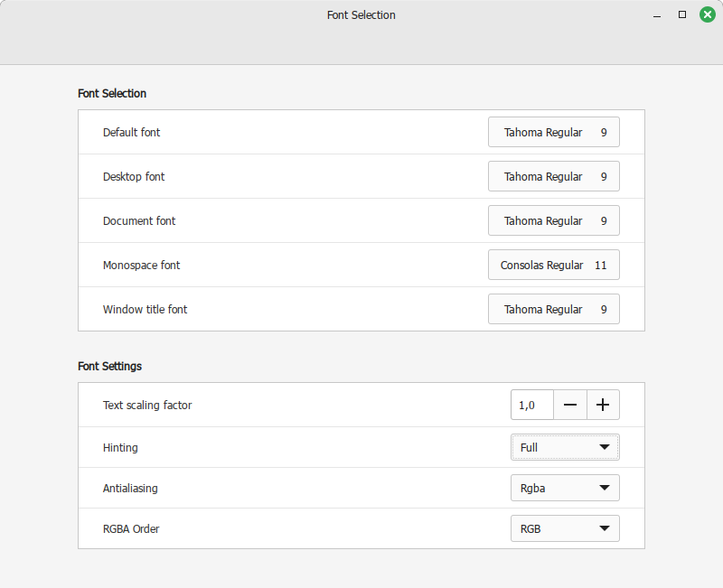Viewport: 723px width, 588px height.
Task: Open the RGBA Order dropdown
Action: pyautogui.click(x=565, y=528)
